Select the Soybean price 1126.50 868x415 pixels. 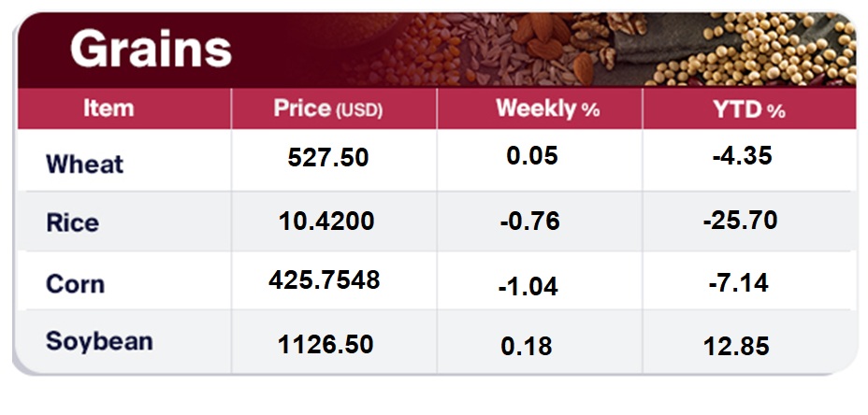tap(325, 344)
